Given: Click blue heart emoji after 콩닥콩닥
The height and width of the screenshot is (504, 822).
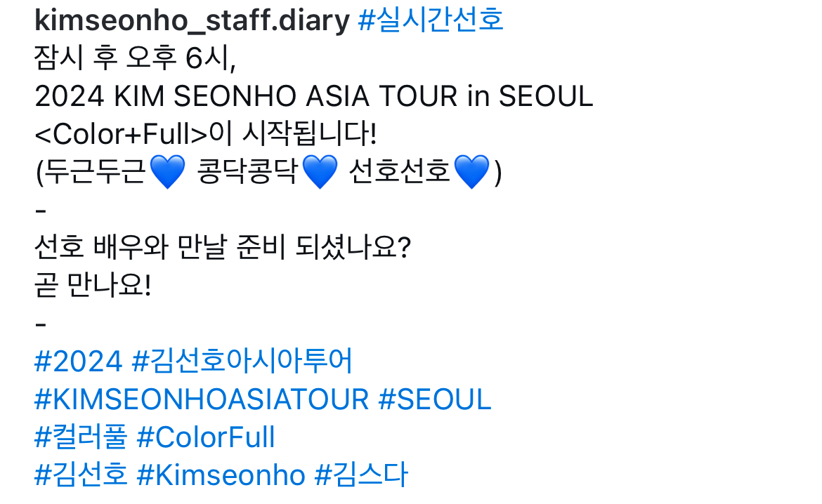Looking at the screenshot, I should pyautogui.click(x=320, y=173).
